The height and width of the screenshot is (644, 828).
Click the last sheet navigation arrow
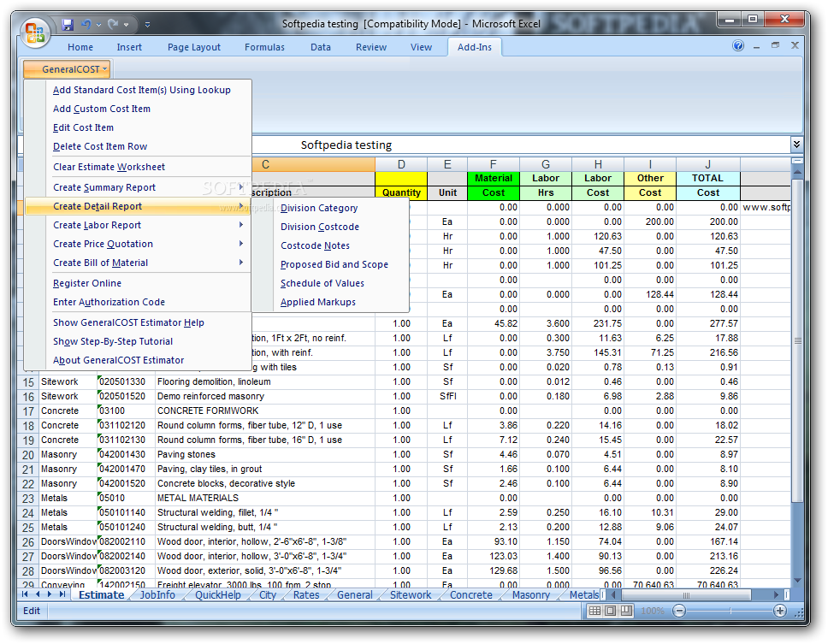coord(62,594)
